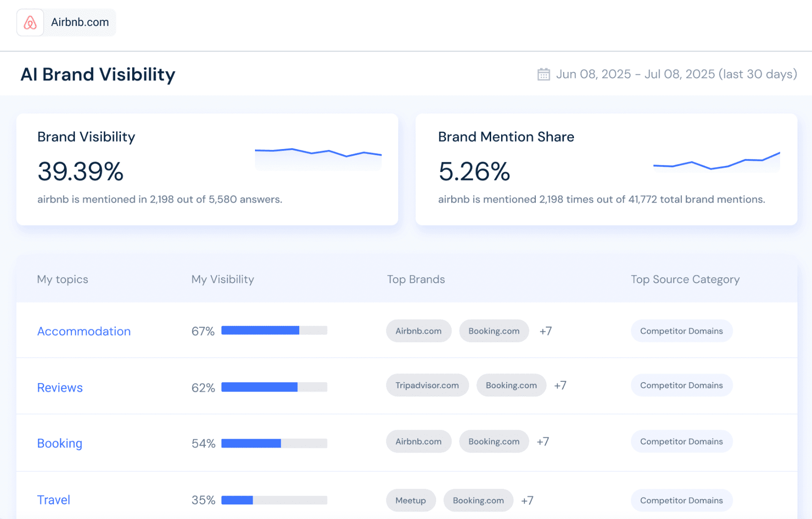Click the Airbnb logo icon

point(30,23)
